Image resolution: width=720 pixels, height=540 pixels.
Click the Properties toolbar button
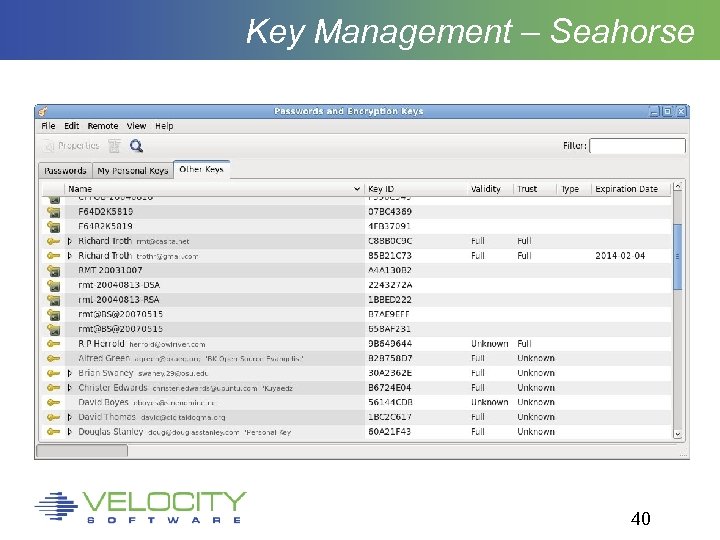pyautogui.click(x=72, y=146)
